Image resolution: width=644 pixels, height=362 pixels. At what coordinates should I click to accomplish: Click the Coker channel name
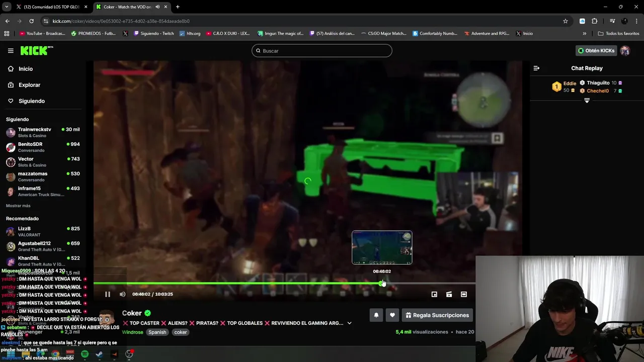click(x=132, y=313)
